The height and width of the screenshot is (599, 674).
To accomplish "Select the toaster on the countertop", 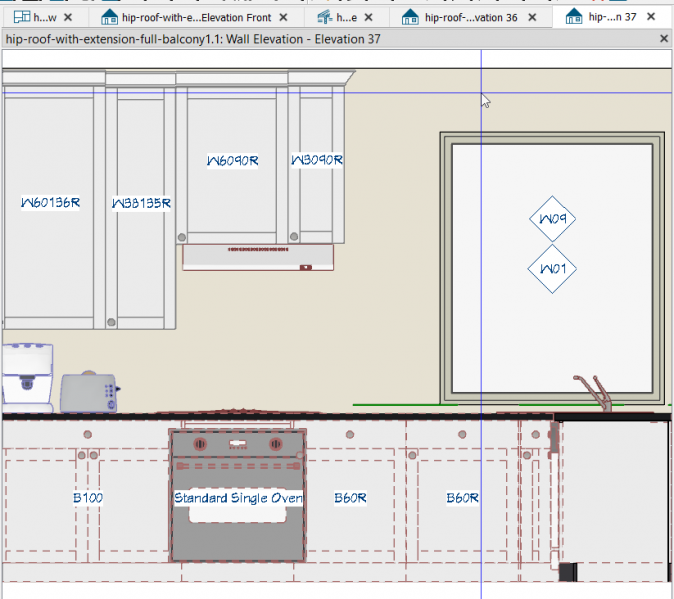I will click(x=89, y=392).
